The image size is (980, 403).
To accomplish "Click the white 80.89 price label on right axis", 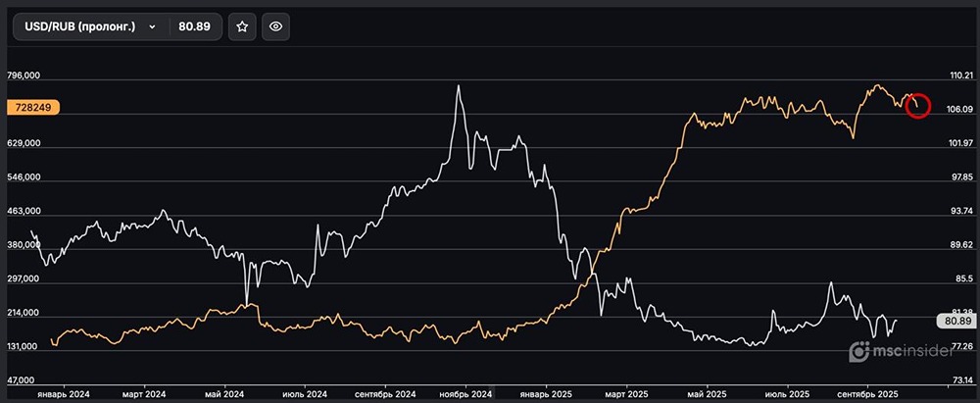I will (956, 321).
